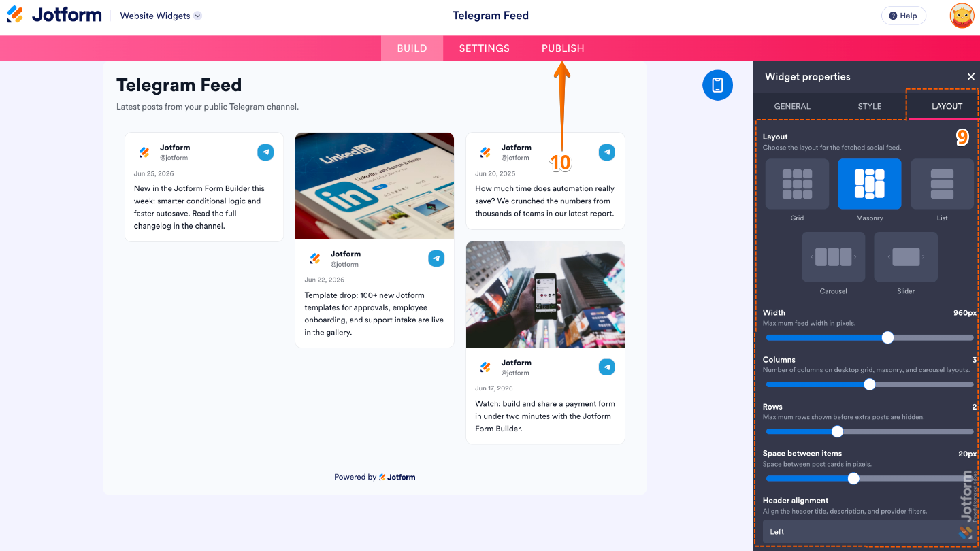The height and width of the screenshot is (551, 980).
Task: Click the Columns slider handle
Action: tap(869, 384)
